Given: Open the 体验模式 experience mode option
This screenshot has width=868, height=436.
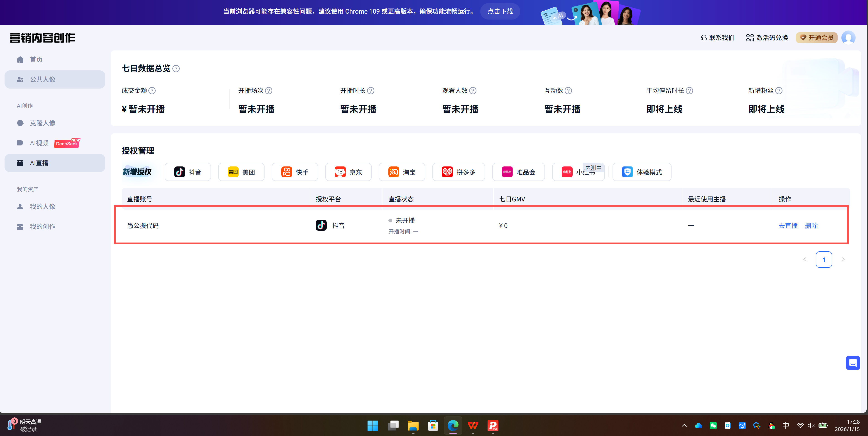Looking at the screenshot, I should [642, 172].
